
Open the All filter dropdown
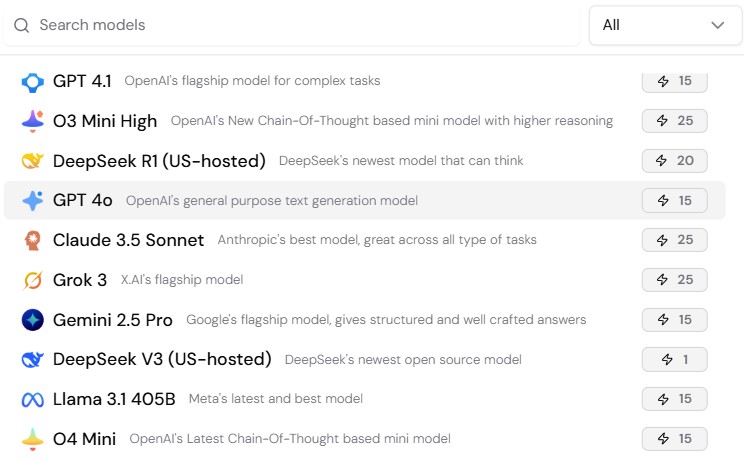pos(664,25)
